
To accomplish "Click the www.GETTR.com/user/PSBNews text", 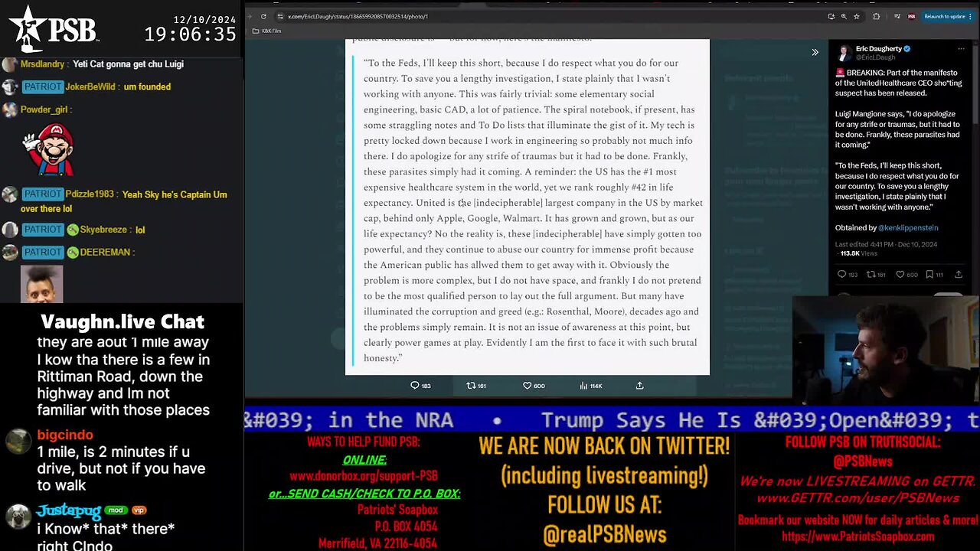I will (857, 498).
